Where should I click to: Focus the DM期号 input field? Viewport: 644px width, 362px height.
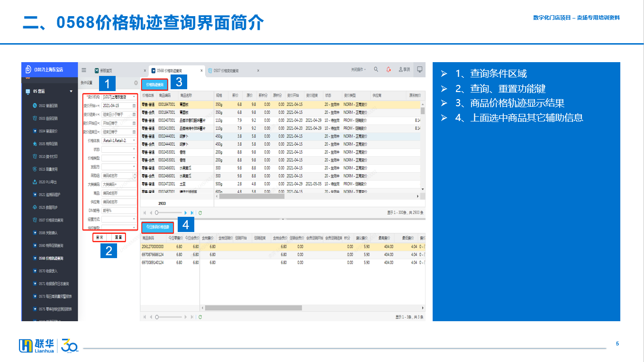[119, 211]
